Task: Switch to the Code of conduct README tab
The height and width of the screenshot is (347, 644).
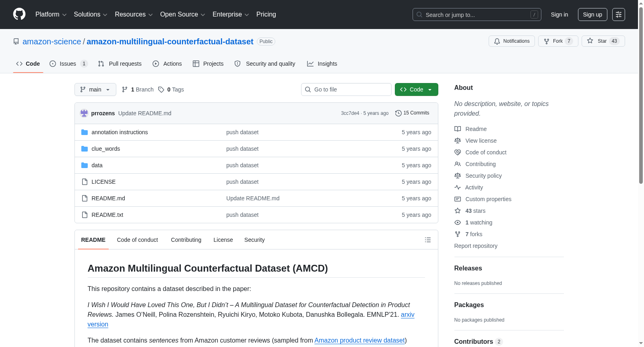Action: tap(138, 240)
